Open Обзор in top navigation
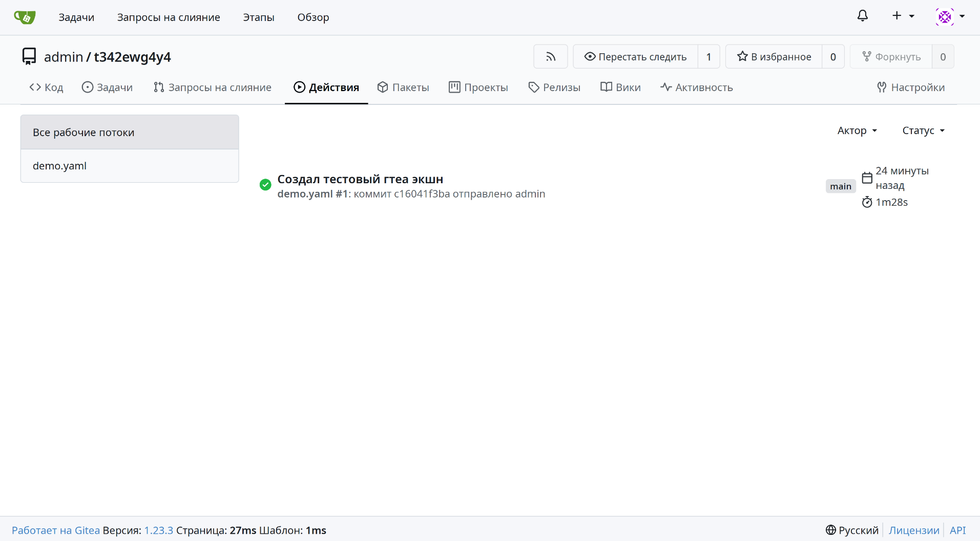This screenshot has width=980, height=541. [313, 17]
